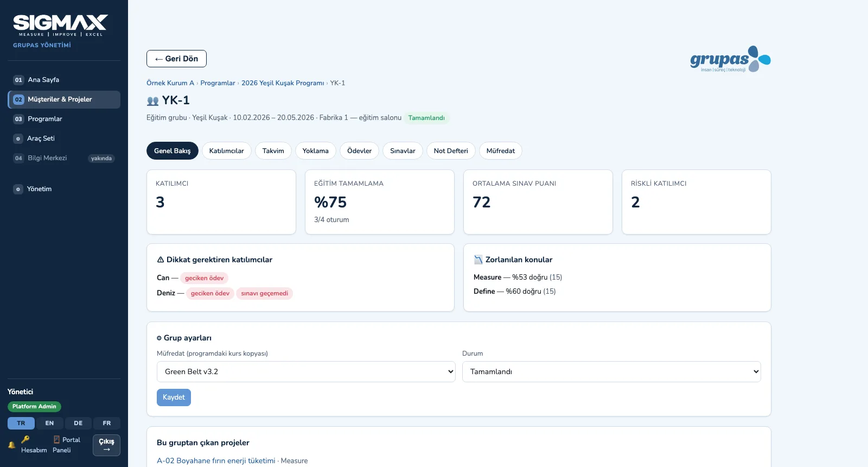
Task: Click the 02 badge beside Müşteriler & Projeler
Action: [x=18, y=99]
